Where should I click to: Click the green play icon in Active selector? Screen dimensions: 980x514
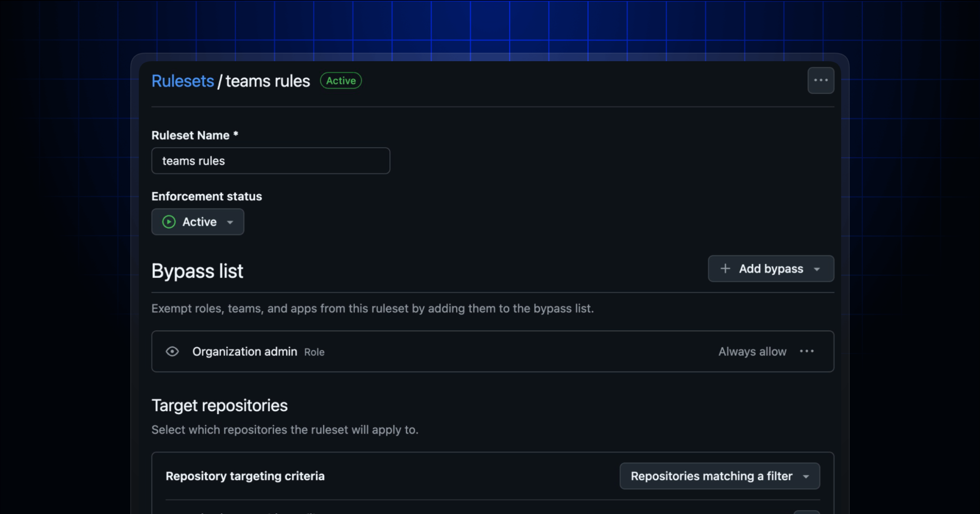point(168,221)
